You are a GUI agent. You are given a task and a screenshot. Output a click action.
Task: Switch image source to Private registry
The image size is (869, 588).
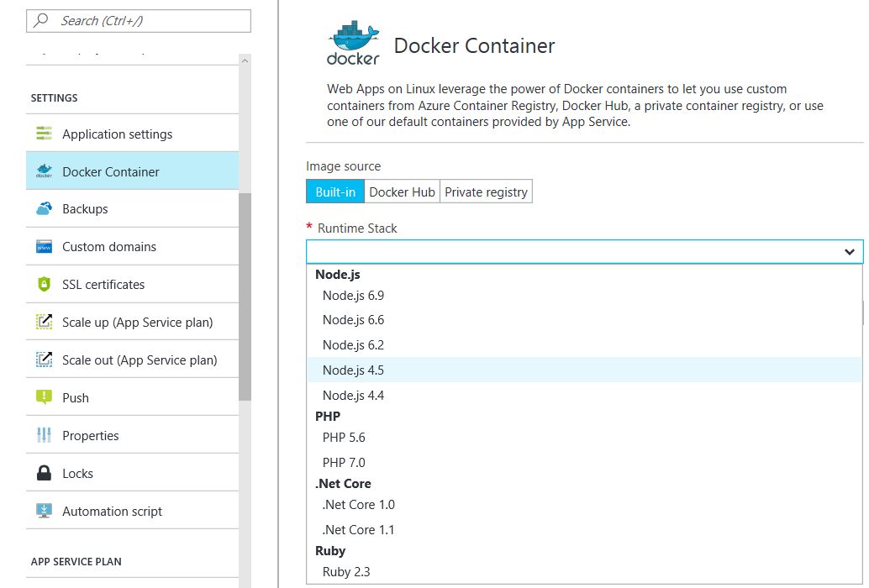pos(486,192)
